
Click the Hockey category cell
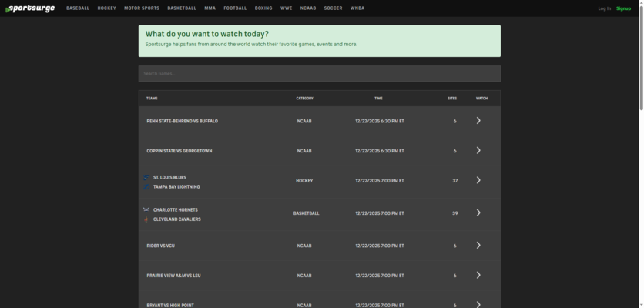coord(304,181)
